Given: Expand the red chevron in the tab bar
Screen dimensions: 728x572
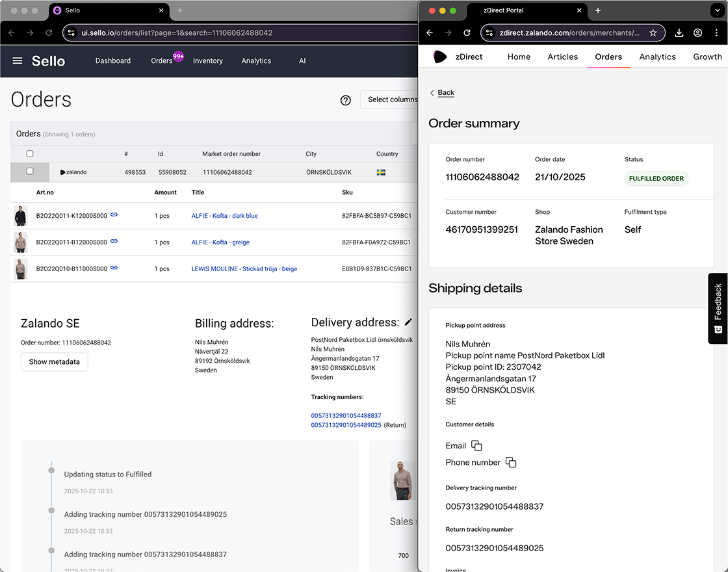Looking at the screenshot, I should 718,10.
